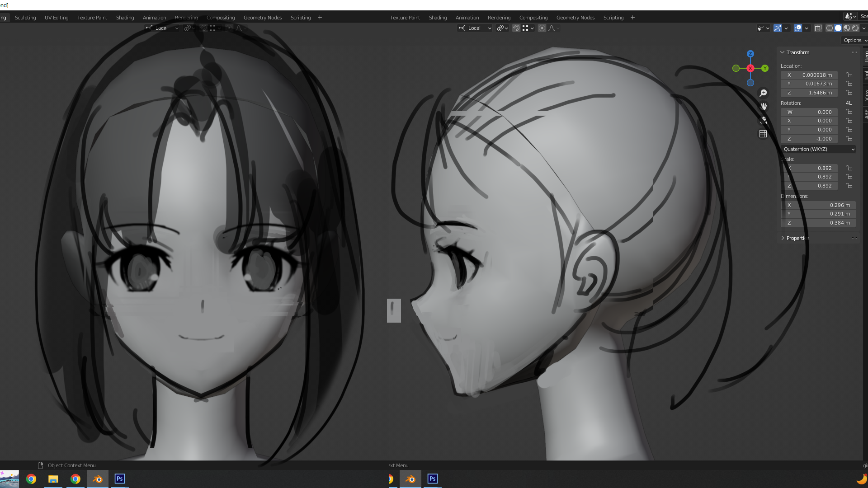Switch to wireframe viewport shading
Image resolution: width=868 pixels, height=488 pixels.
tap(830, 28)
